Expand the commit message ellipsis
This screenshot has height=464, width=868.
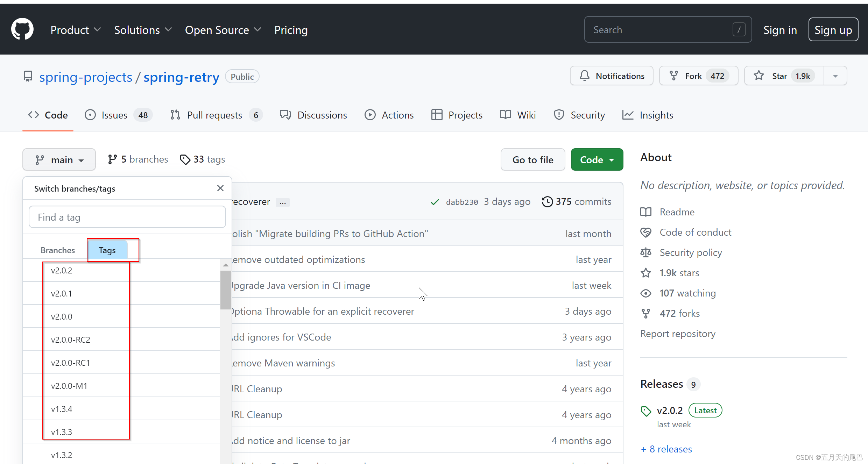tap(282, 202)
